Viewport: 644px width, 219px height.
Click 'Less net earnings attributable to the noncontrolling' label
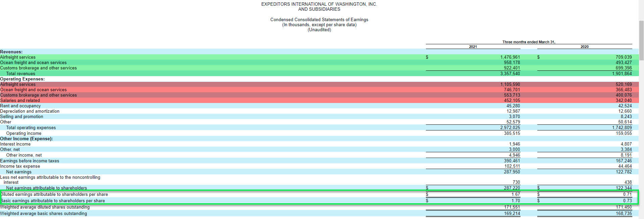(x=50, y=177)
